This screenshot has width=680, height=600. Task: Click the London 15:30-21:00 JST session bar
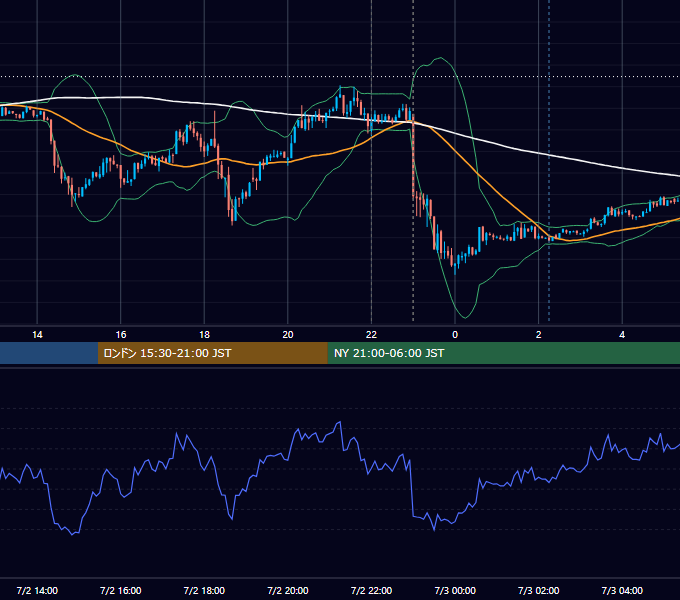pyautogui.click(x=212, y=353)
